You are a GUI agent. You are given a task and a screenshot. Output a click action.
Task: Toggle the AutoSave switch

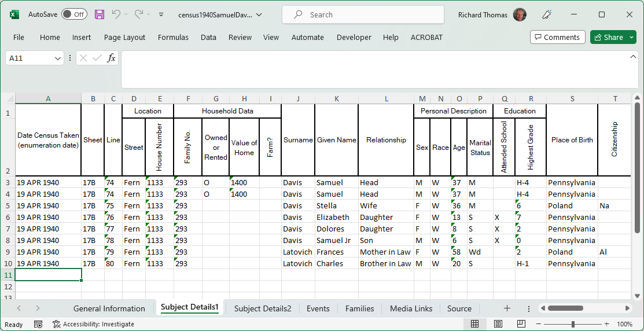coord(74,14)
